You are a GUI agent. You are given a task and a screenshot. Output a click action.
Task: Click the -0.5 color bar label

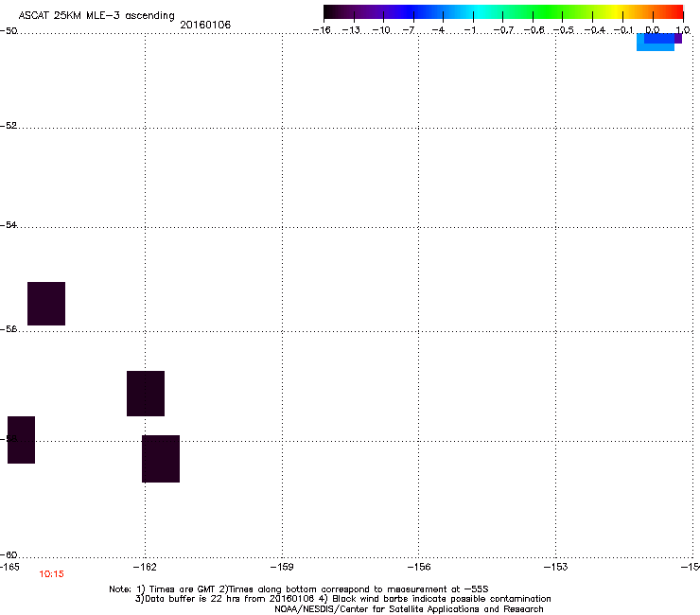[x=564, y=30]
